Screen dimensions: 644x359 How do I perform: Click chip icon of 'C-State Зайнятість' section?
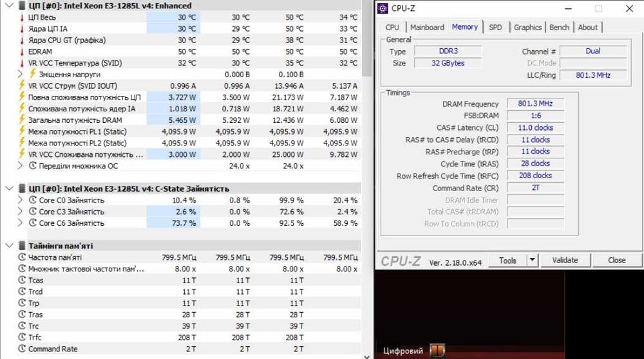coord(22,189)
